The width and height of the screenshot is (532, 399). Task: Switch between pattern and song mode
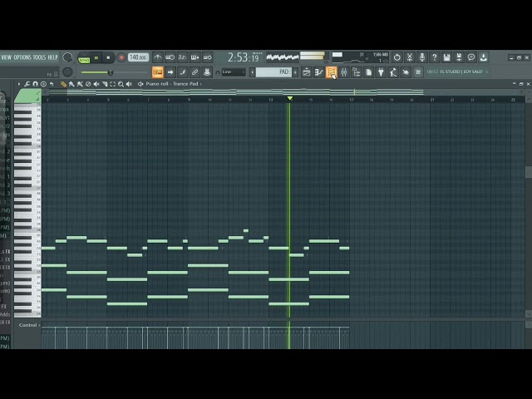(84, 57)
